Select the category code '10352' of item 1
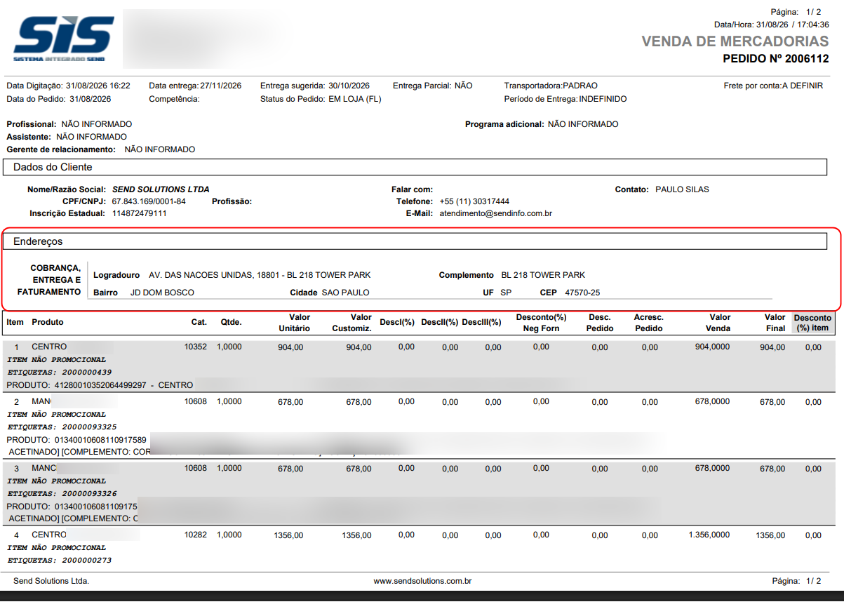The width and height of the screenshot is (844, 616). [196, 347]
